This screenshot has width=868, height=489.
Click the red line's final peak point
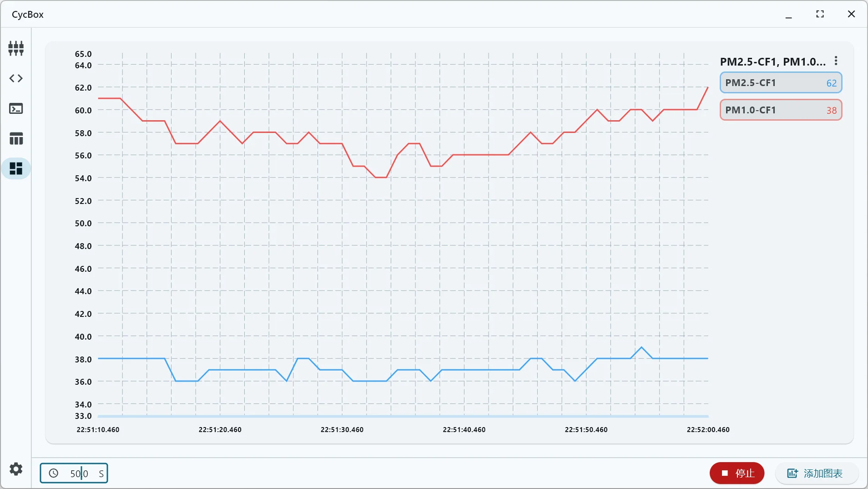click(707, 87)
